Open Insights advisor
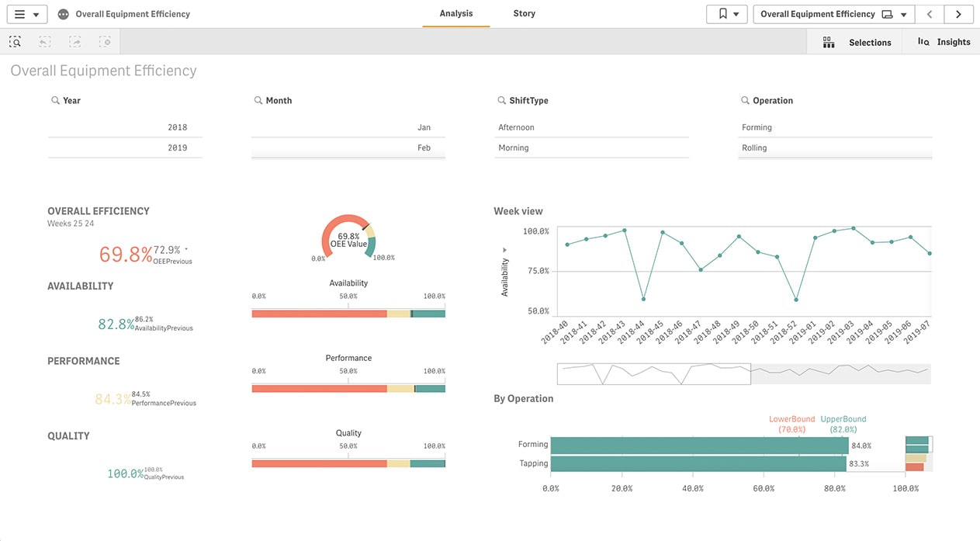This screenshot has height=541, width=980. click(x=941, y=42)
